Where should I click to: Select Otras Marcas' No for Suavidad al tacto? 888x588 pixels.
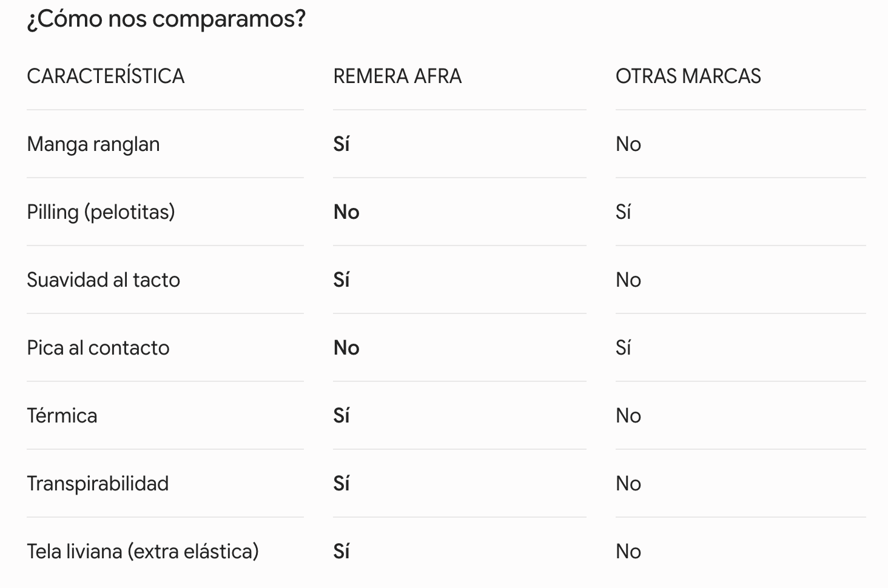(628, 280)
